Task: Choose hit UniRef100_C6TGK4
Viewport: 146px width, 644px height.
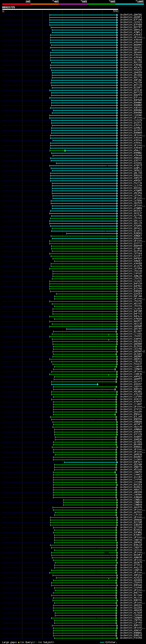Action: (131, 254)
